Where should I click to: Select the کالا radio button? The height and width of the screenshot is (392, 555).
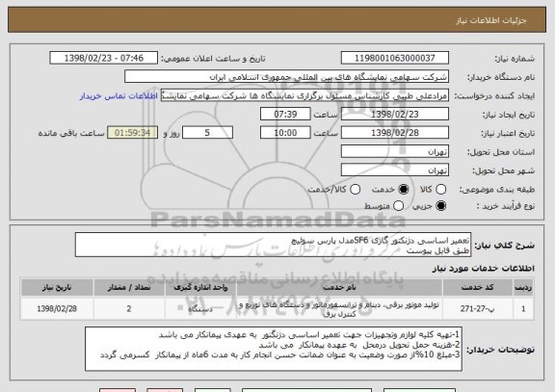[x=440, y=190]
